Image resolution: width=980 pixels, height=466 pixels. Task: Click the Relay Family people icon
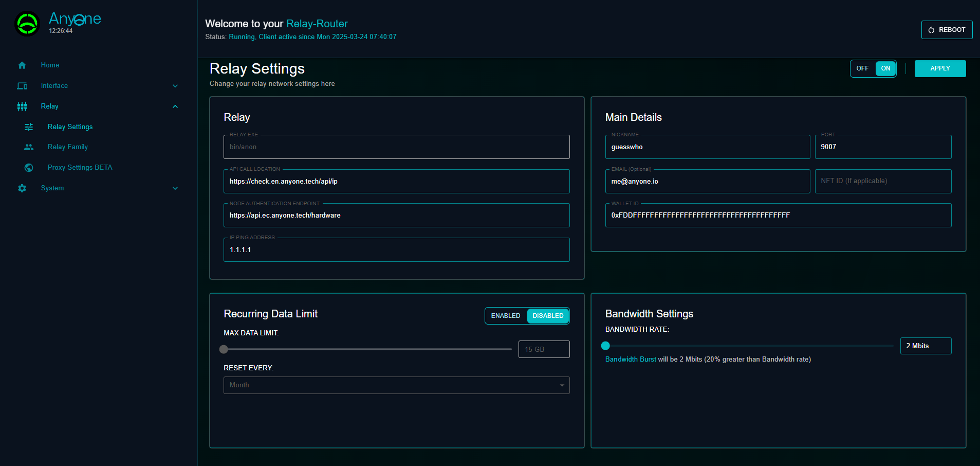pos(29,147)
